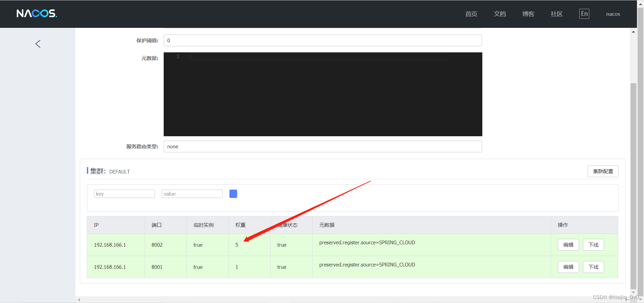644x303 pixels.
Task: Open 首页 in the top navigation
Action: [471, 14]
